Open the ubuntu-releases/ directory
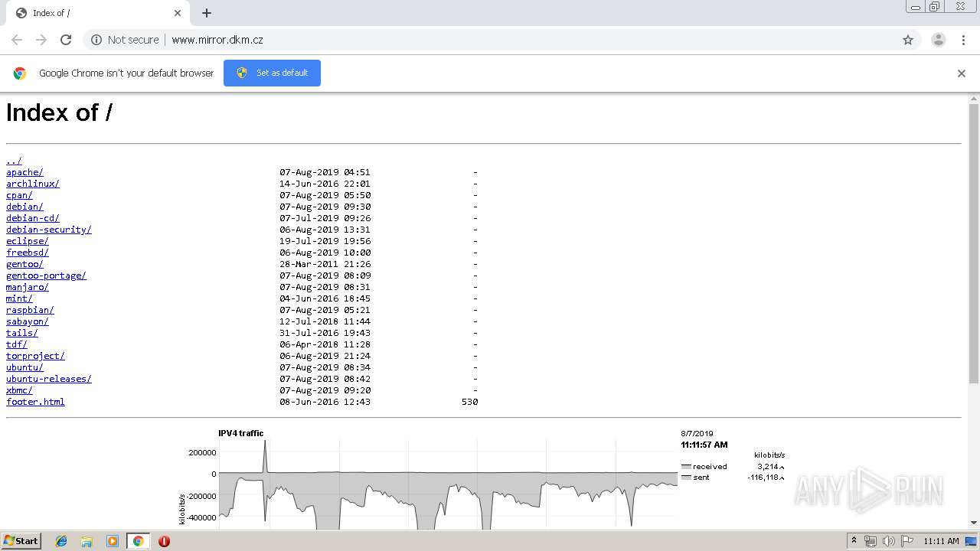Screen dimensions: 980x551 click(x=49, y=379)
